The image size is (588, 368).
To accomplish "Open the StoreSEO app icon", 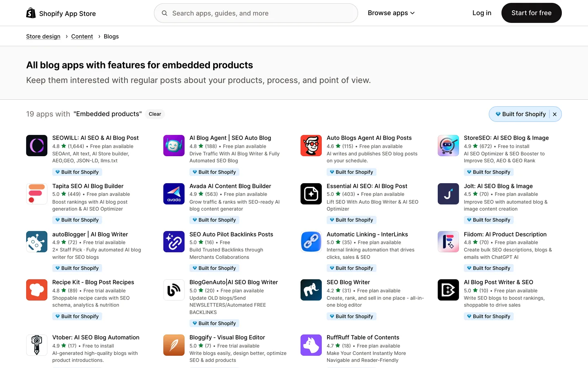I will point(448,146).
